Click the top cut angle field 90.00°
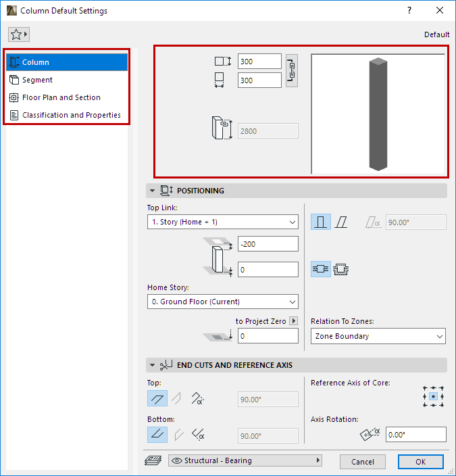The image size is (456, 476). click(x=268, y=399)
